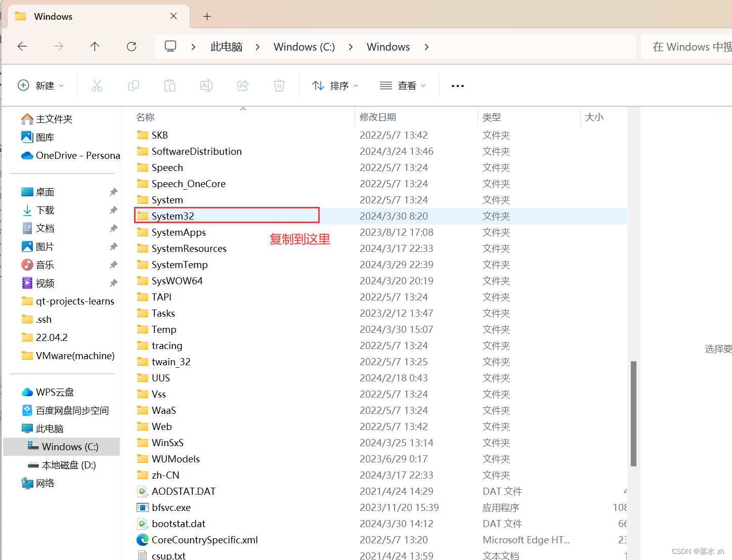Open 下载 quick access item

click(38, 210)
